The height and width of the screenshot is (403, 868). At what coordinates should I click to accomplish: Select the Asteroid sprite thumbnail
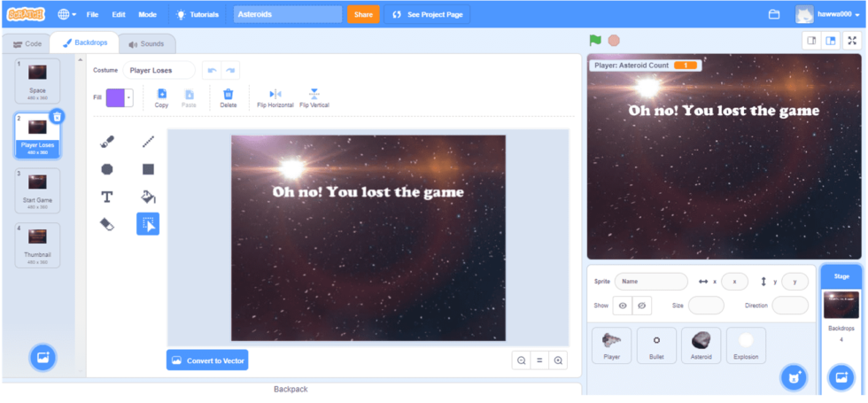pyautogui.click(x=701, y=345)
